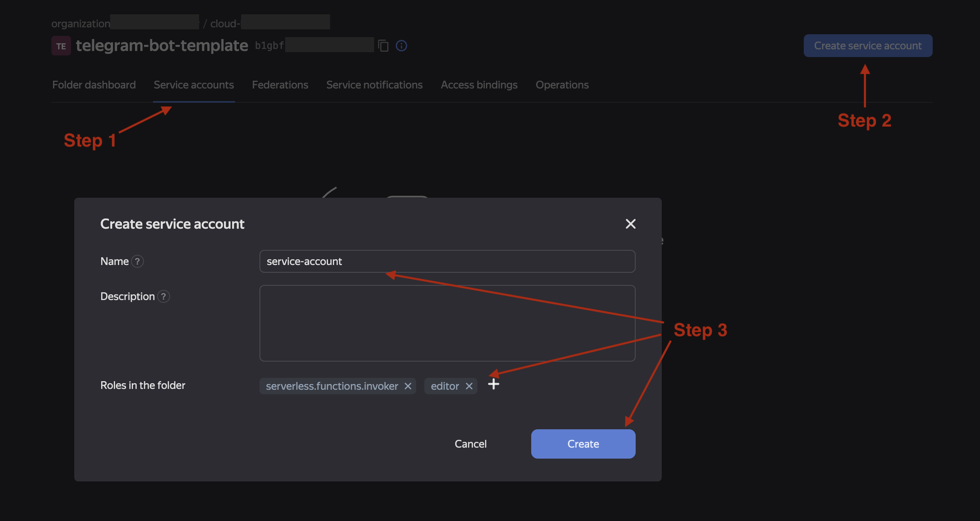The height and width of the screenshot is (521, 980).
Task: Click the Description help question mark
Action: click(164, 296)
